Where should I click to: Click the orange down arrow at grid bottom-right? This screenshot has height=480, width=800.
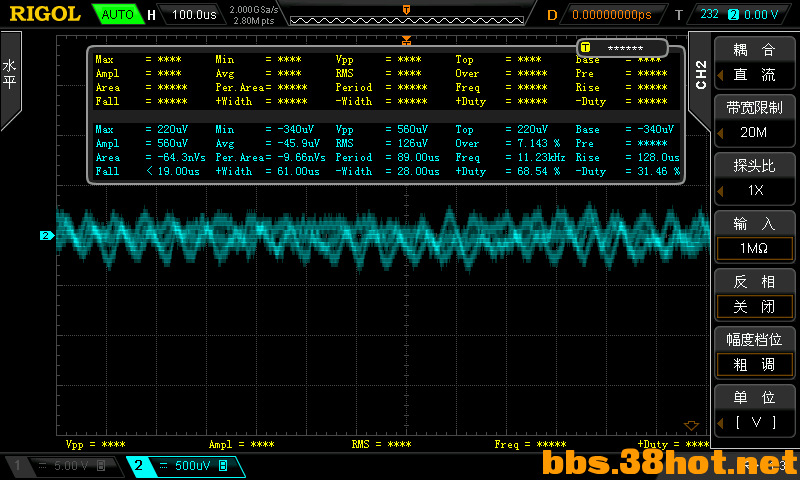click(x=691, y=426)
